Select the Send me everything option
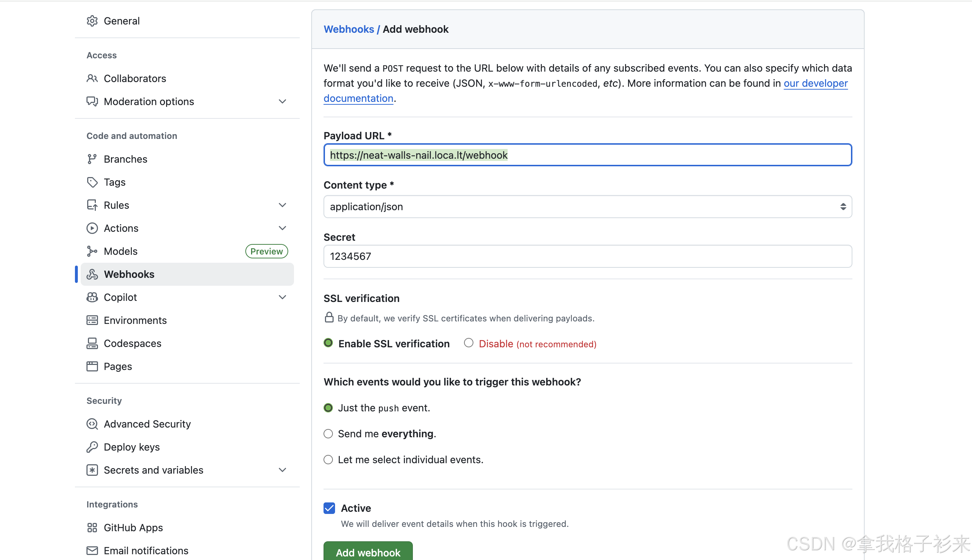 click(x=328, y=434)
